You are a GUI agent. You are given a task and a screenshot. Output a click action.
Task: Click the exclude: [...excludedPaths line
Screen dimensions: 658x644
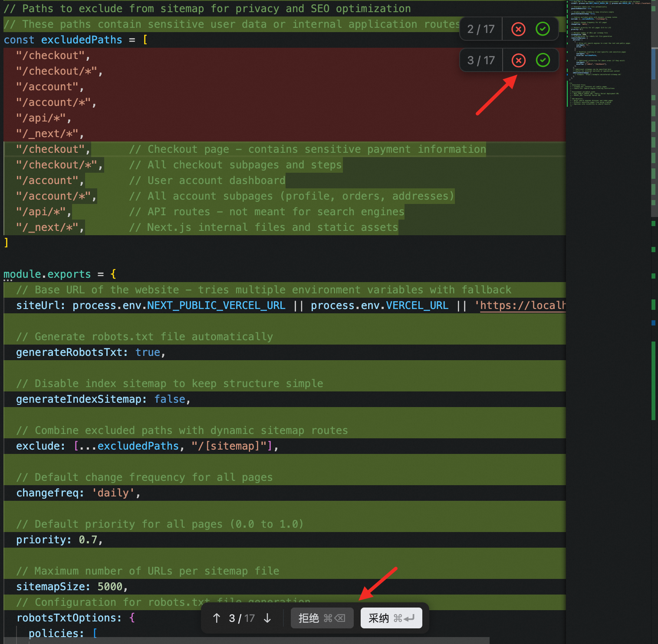point(147,446)
